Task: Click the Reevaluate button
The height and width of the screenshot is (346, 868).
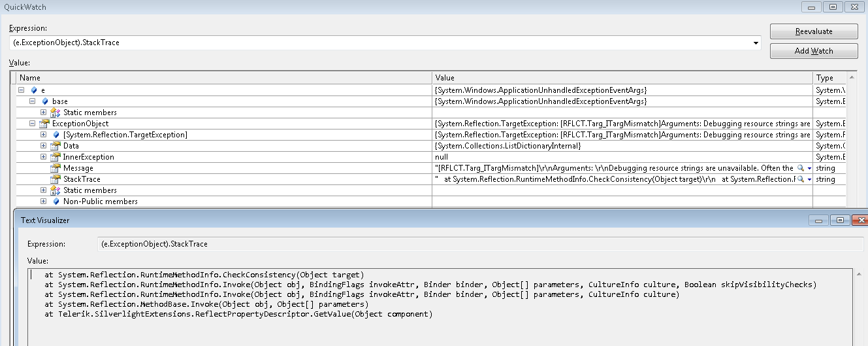Action: coord(813,31)
